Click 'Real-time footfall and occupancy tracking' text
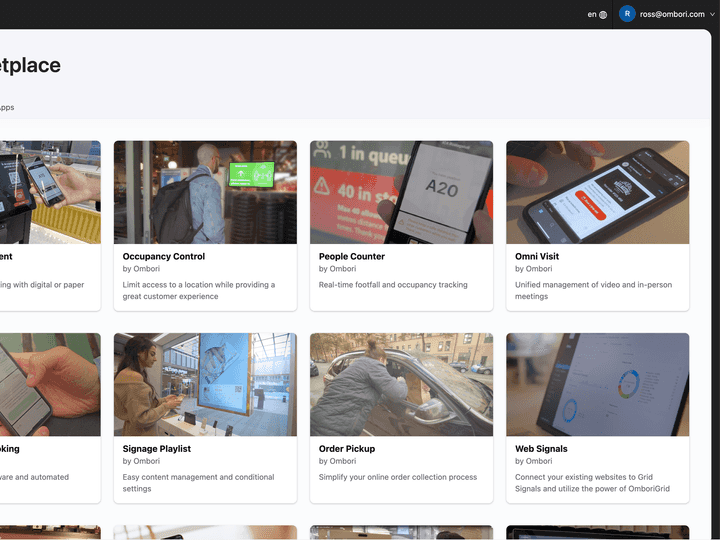The image size is (720, 540). pyautogui.click(x=393, y=285)
